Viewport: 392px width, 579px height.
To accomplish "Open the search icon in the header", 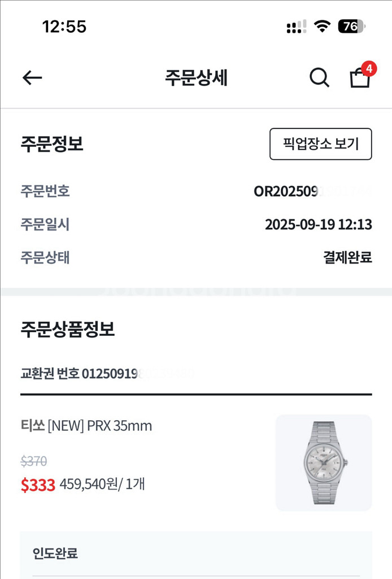I will (x=319, y=77).
